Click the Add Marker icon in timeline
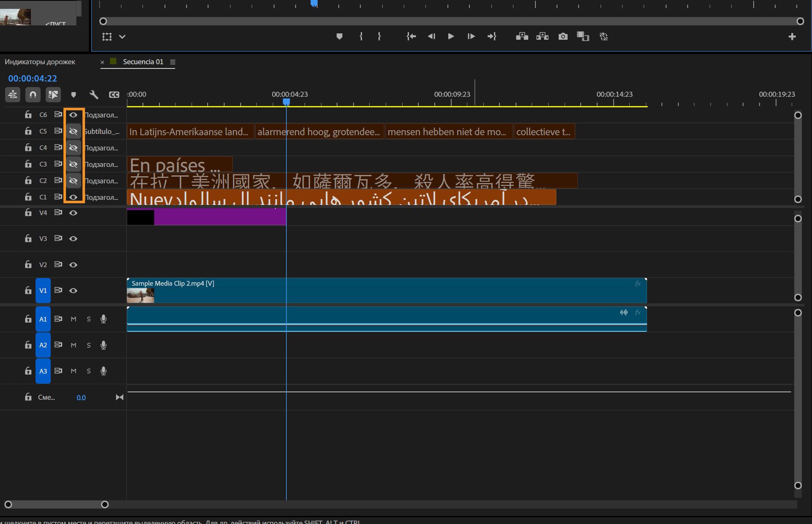 click(74, 95)
